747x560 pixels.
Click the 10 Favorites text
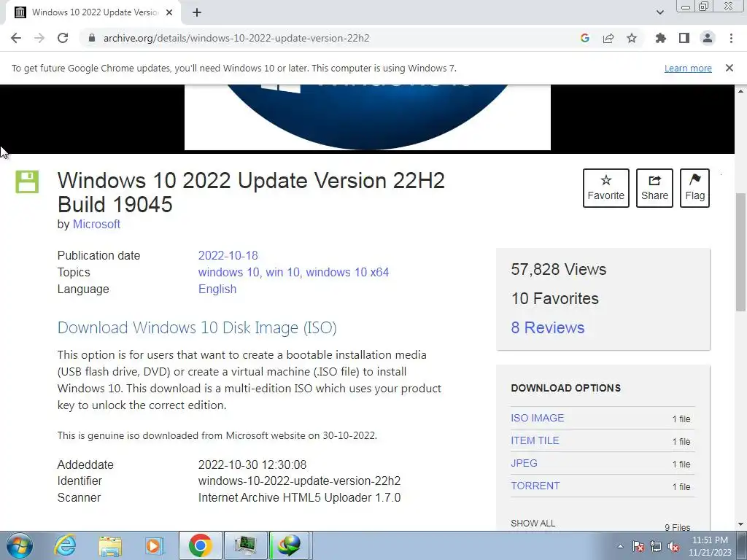554,298
